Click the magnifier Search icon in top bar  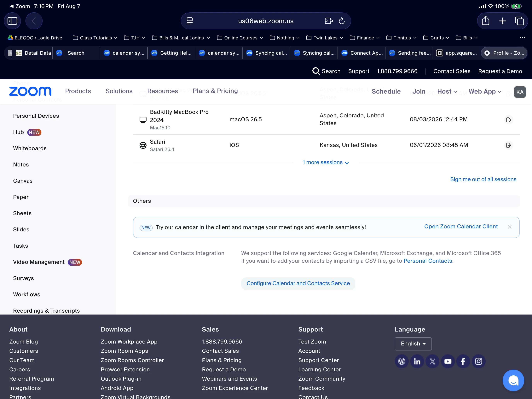pyautogui.click(x=316, y=71)
